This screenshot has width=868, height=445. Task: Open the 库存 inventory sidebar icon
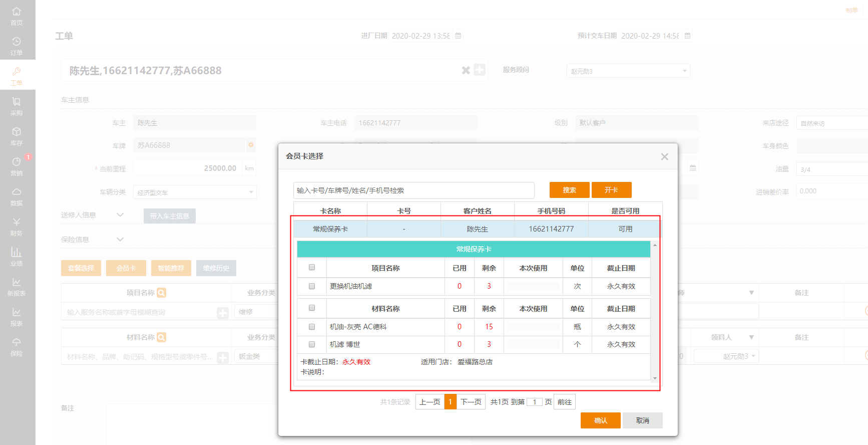tap(17, 135)
